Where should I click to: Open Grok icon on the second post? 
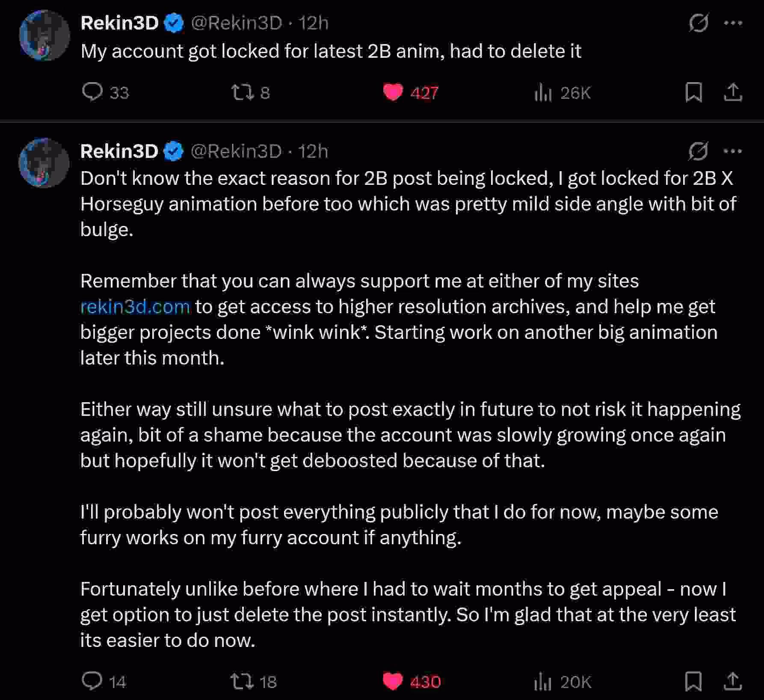click(699, 151)
